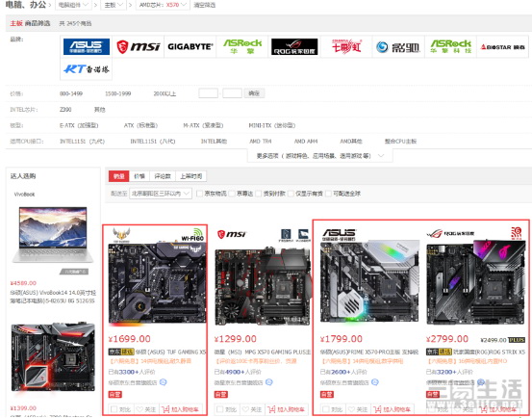Open 已有4900+人评价 review count link
The width and height of the screenshot is (532, 418).
[x=238, y=372]
